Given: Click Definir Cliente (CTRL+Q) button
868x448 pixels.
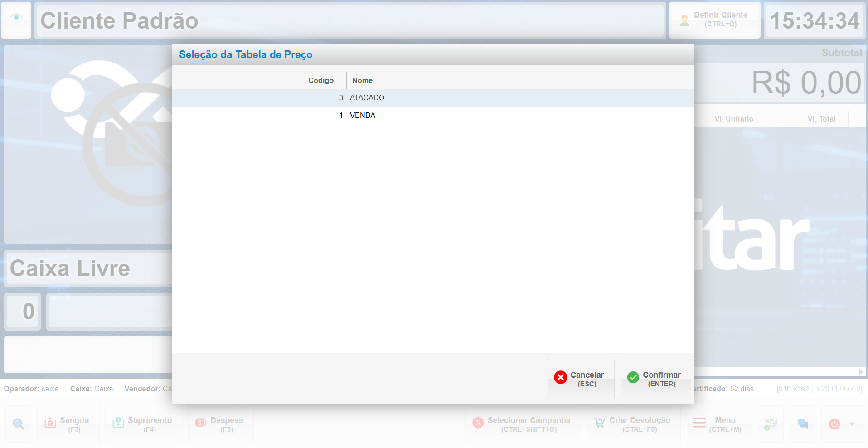Looking at the screenshot, I should coord(714,20).
